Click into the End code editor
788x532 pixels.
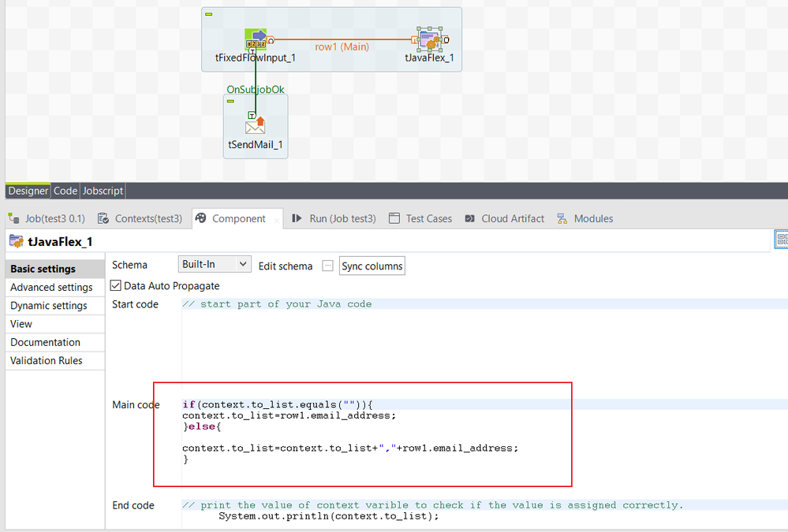coord(484,515)
